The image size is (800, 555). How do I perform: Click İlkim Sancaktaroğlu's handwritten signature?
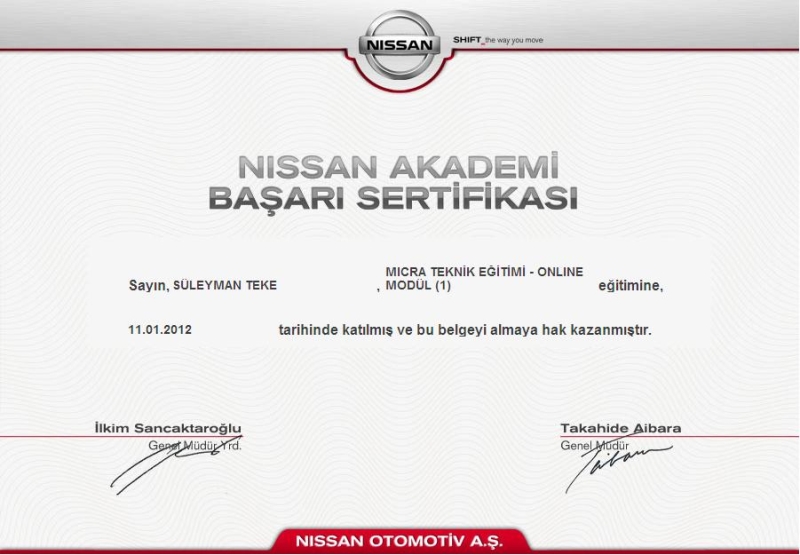pos(176,465)
